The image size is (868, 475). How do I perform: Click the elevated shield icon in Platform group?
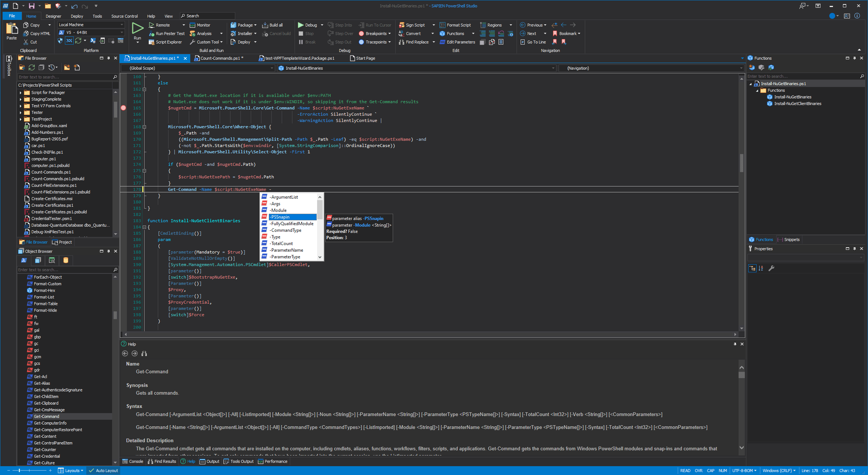coord(60,41)
